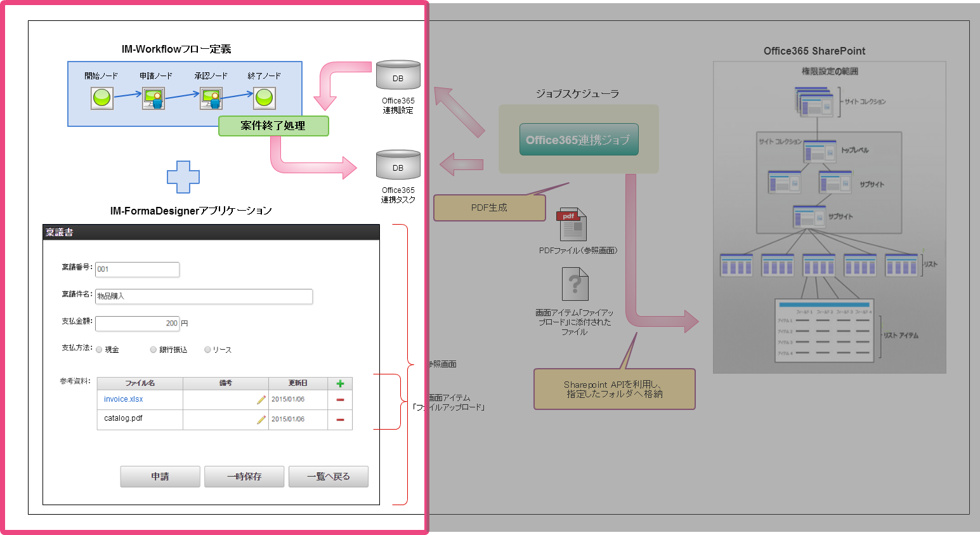This screenshot has height=535, width=980.
Task: Select the リース payment radio button
Action: [207, 349]
